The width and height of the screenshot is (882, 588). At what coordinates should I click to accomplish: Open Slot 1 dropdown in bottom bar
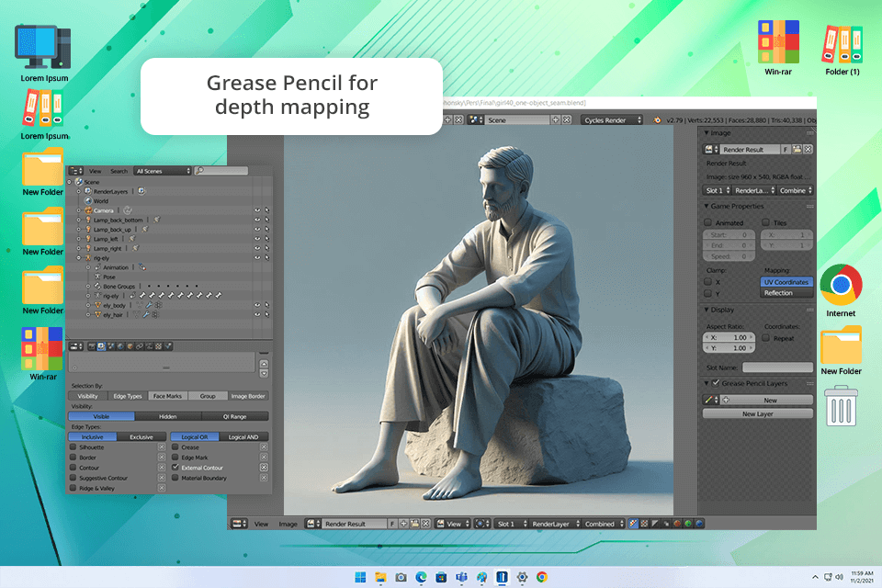click(x=512, y=524)
